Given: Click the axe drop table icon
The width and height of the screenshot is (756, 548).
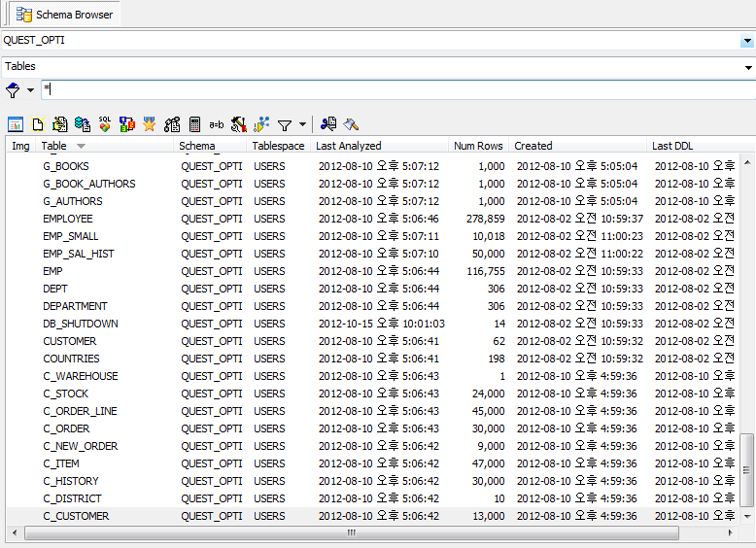Looking at the screenshot, I should (352, 124).
